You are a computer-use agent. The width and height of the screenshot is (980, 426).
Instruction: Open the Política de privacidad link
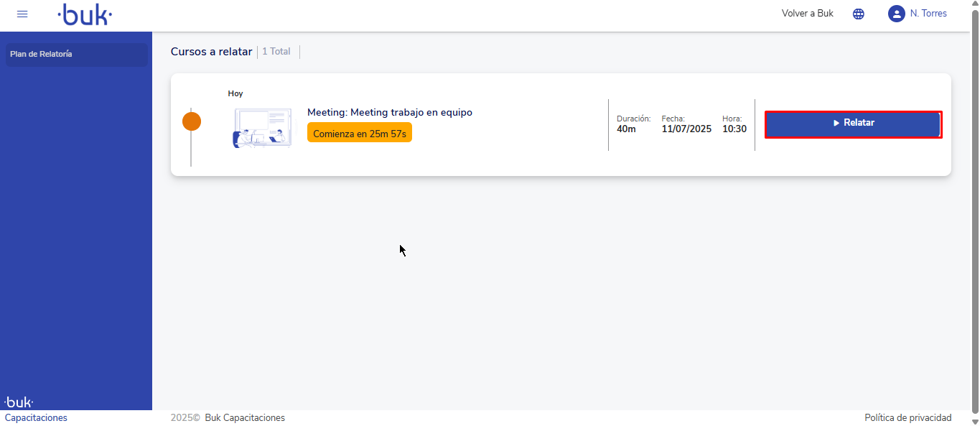point(907,417)
